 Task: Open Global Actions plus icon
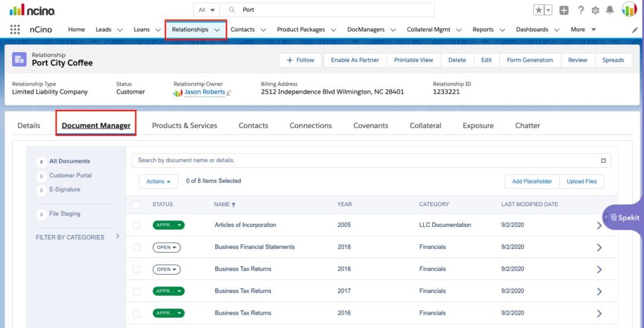(x=564, y=10)
